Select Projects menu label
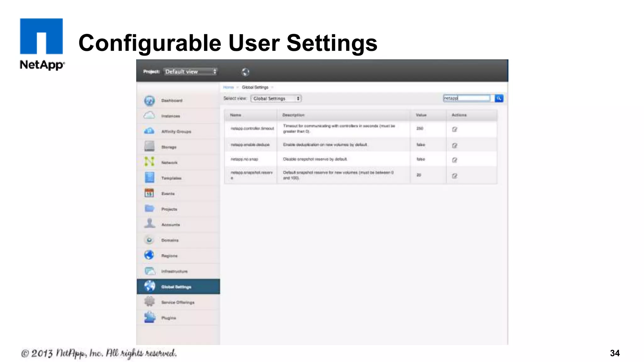Viewport: 644px width, 362px height. click(x=169, y=209)
